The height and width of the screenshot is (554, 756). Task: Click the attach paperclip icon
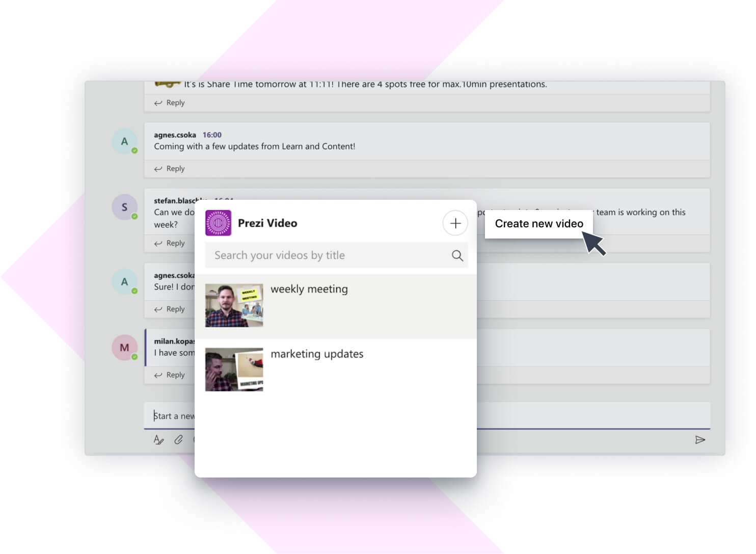pos(178,440)
